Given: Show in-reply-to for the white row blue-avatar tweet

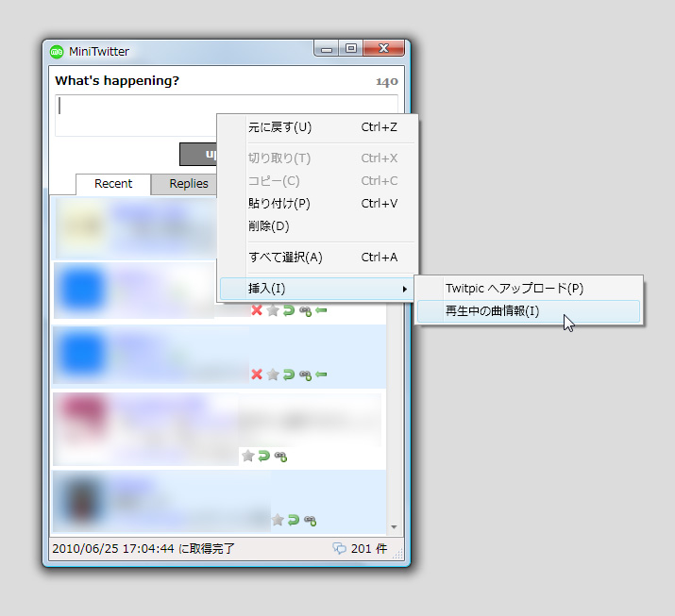Looking at the screenshot, I should 321,309.
